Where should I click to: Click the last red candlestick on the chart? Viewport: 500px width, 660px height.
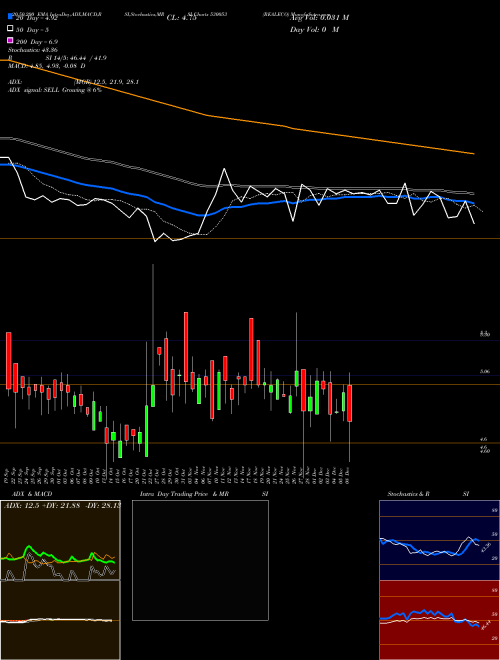pos(349,403)
